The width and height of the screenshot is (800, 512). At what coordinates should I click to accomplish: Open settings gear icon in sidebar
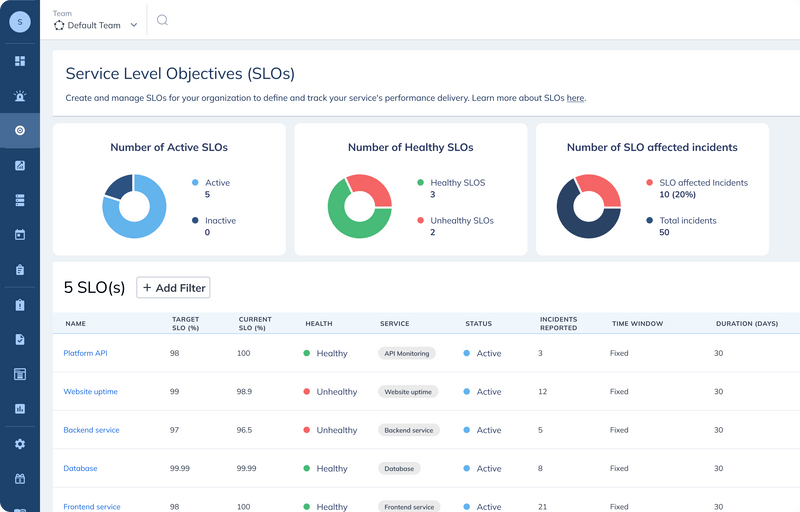pos(20,444)
